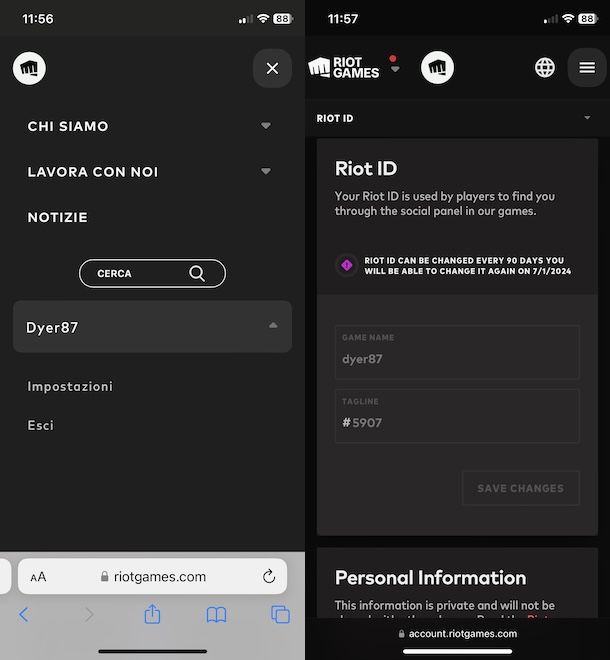This screenshot has width=610, height=660.
Task: Tap the CHI SIAMO label
Action: (x=68, y=126)
